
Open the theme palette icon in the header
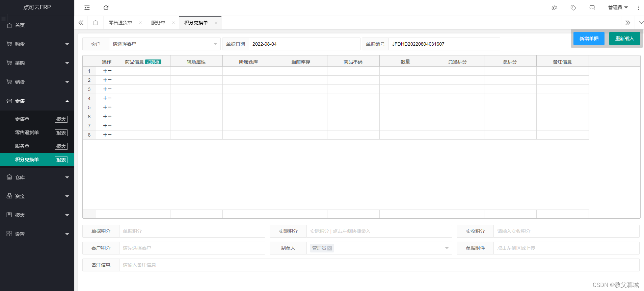tap(554, 8)
